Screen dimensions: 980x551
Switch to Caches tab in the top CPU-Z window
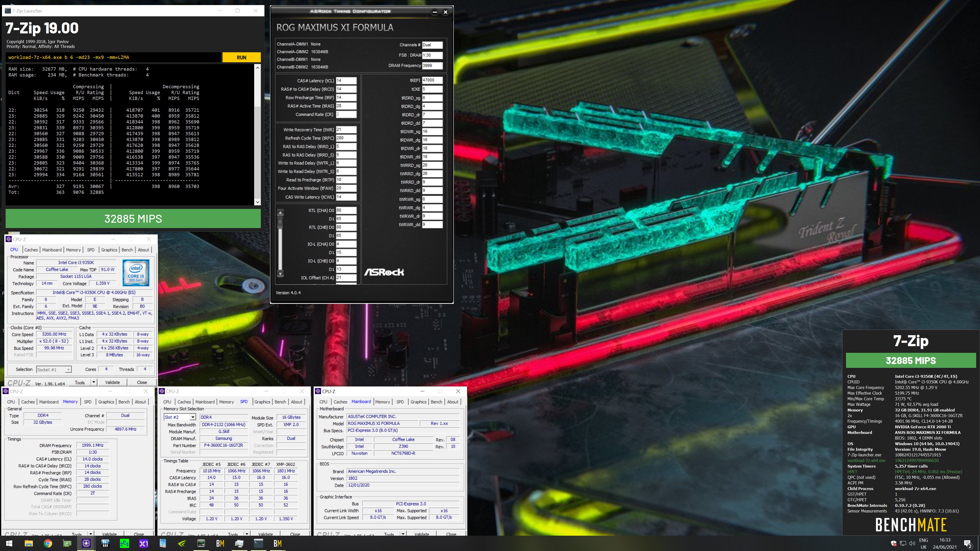pyautogui.click(x=31, y=250)
